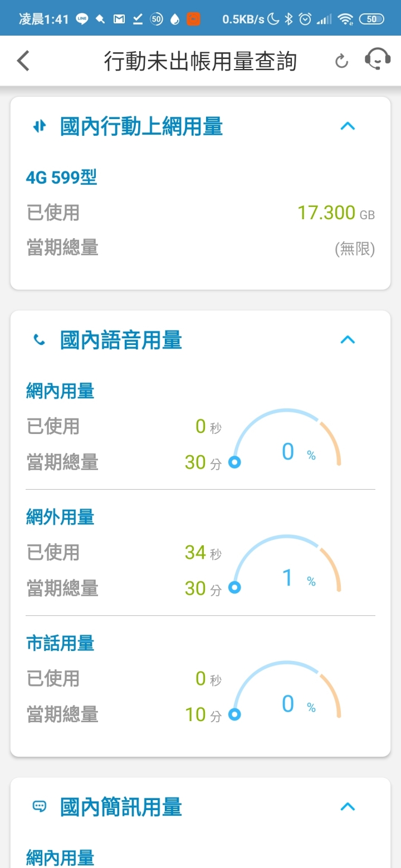Tap the 行動未出帳用量查詢 page title
Image resolution: width=401 pixels, height=868 pixels.
(x=200, y=61)
